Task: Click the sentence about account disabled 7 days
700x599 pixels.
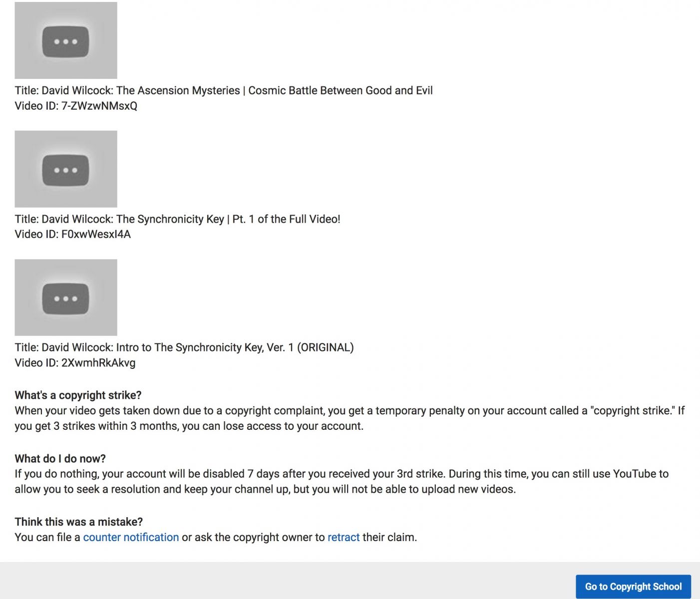Action: click(x=230, y=474)
